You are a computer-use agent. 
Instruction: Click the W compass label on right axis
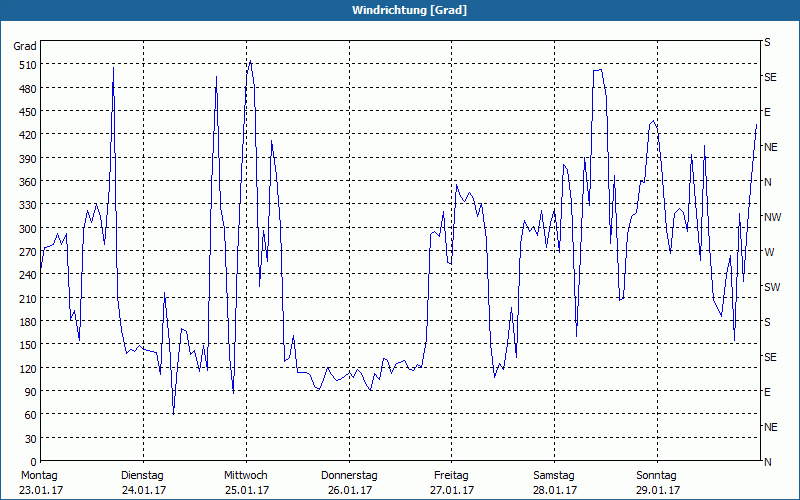tap(769, 252)
